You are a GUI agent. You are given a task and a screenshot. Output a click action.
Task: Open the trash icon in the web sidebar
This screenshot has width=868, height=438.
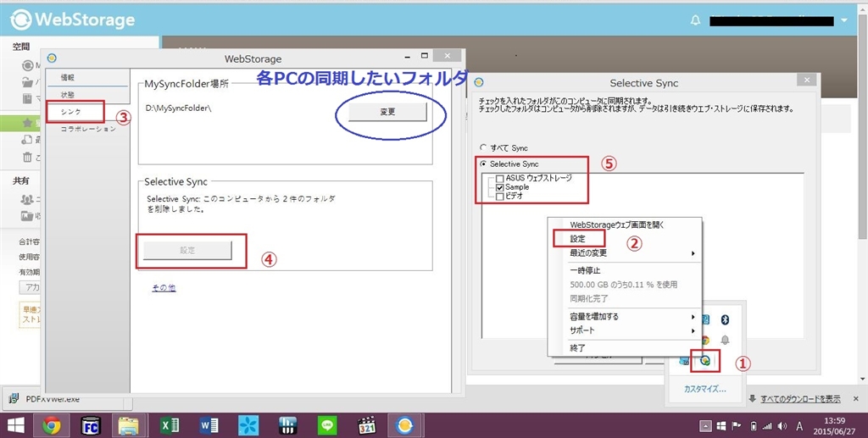[27, 157]
